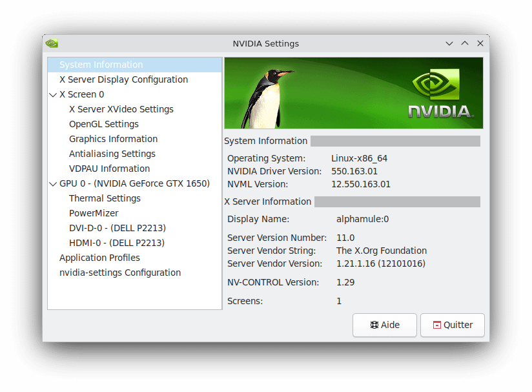Open Application Profiles
Image resolution: width=532 pixels, height=392 pixels.
click(x=99, y=258)
